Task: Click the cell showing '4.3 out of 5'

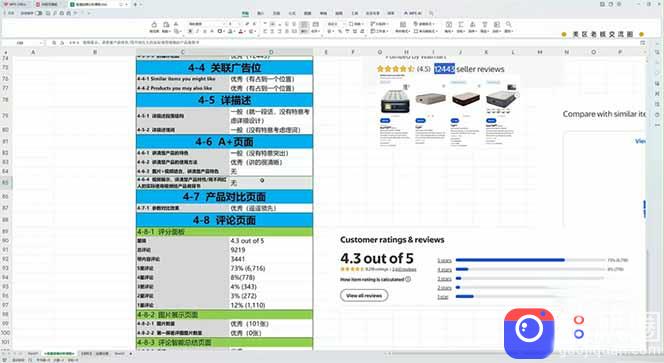Action: (271, 241)
